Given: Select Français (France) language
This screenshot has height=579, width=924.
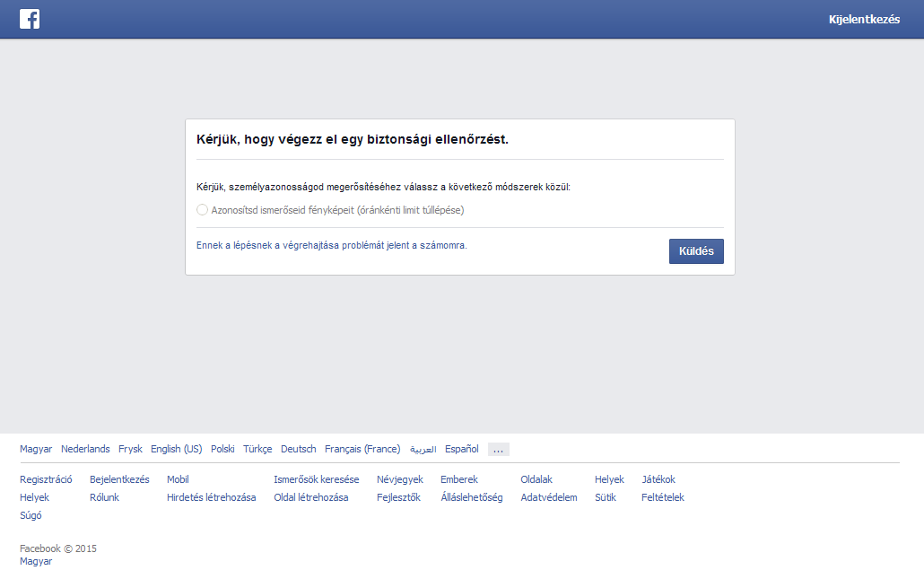Looking at the screenshot, I should click(362, 449).
